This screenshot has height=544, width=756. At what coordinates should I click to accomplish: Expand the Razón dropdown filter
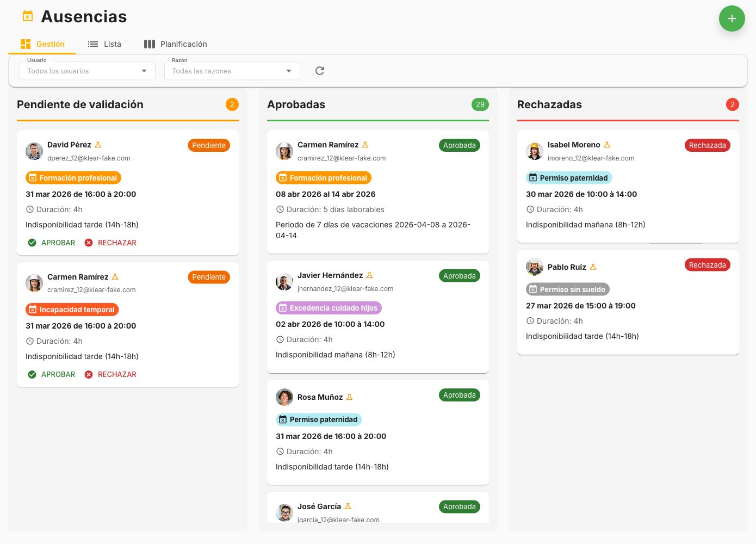coord(232,71)
